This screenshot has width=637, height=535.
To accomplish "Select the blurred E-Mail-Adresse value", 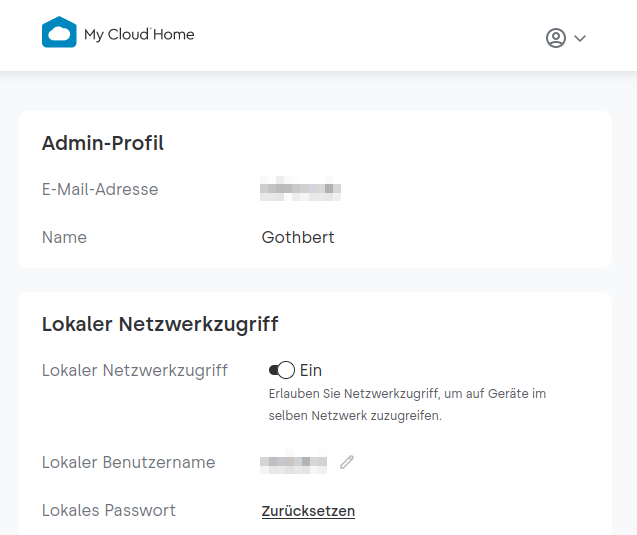I will point(301,189).
